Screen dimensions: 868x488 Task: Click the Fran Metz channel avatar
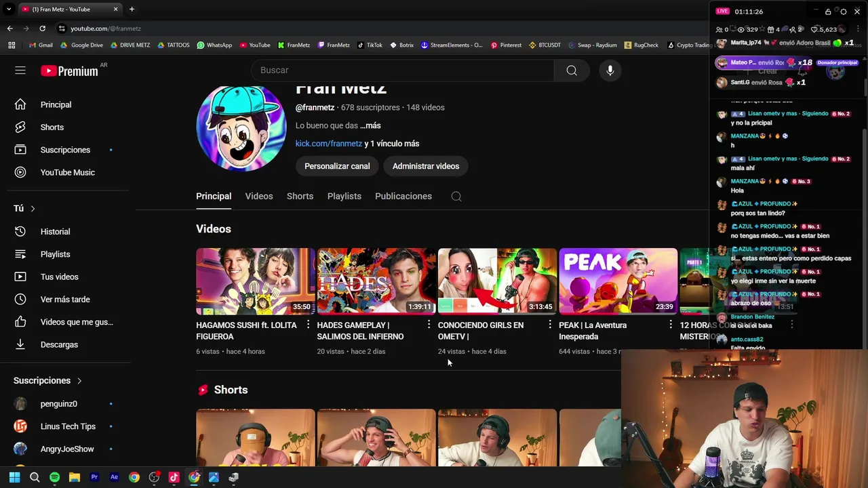[x=241, y=128]
